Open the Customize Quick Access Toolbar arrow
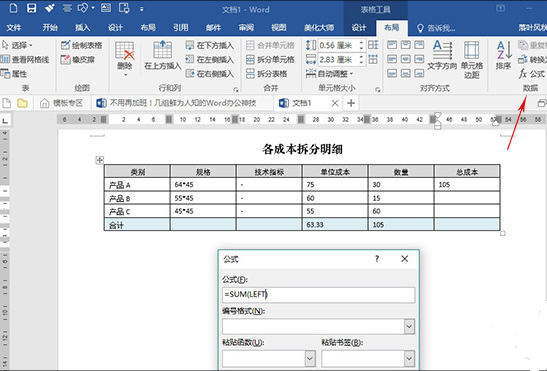Viewport: 547px width, 371px height. pos(141,9)
